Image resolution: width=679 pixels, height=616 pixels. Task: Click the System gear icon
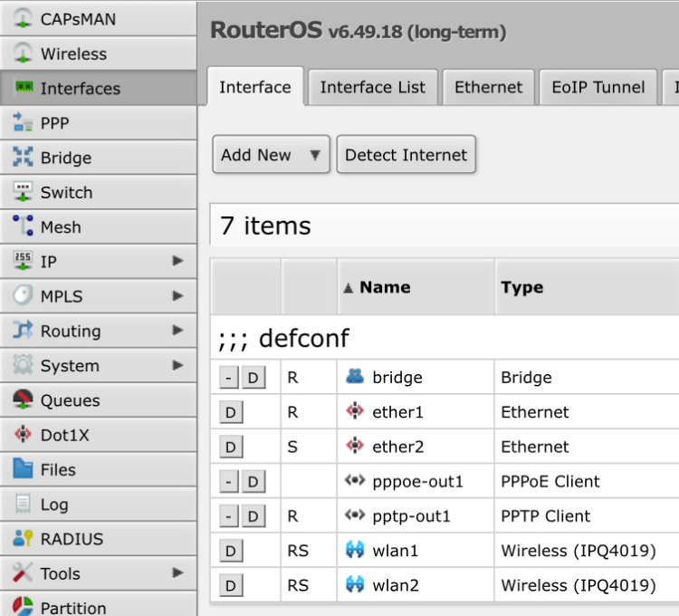[x=23, y=364]
